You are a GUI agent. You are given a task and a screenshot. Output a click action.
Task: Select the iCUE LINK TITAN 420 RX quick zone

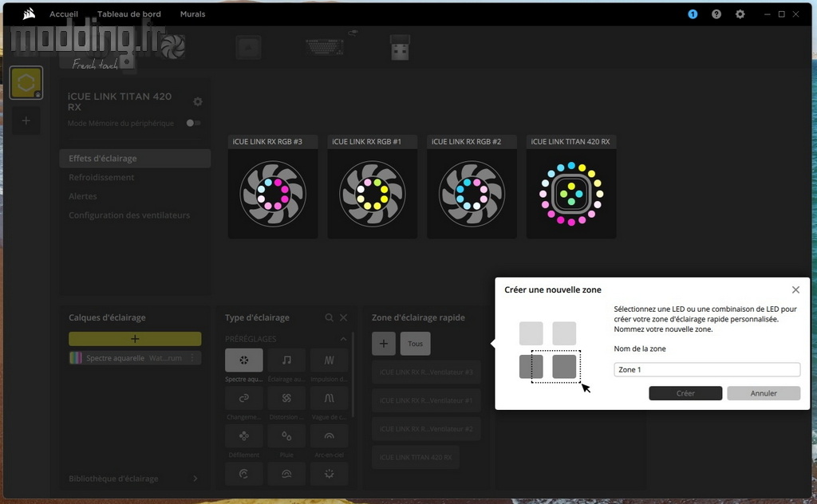pos(416,457)
